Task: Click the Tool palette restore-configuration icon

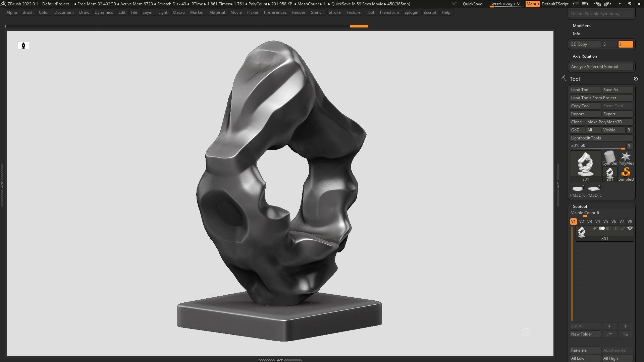Action: coord(636,79)
